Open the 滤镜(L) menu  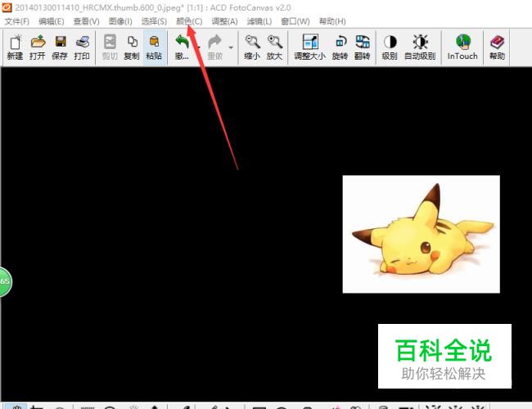(259, 21)
